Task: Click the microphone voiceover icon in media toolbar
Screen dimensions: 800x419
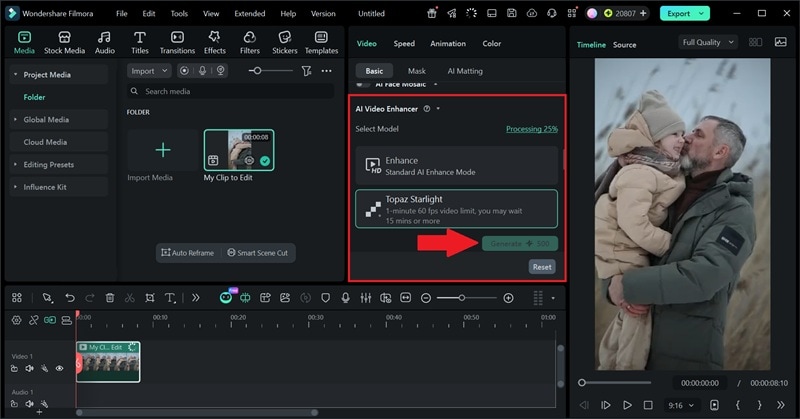Action: 203,71
